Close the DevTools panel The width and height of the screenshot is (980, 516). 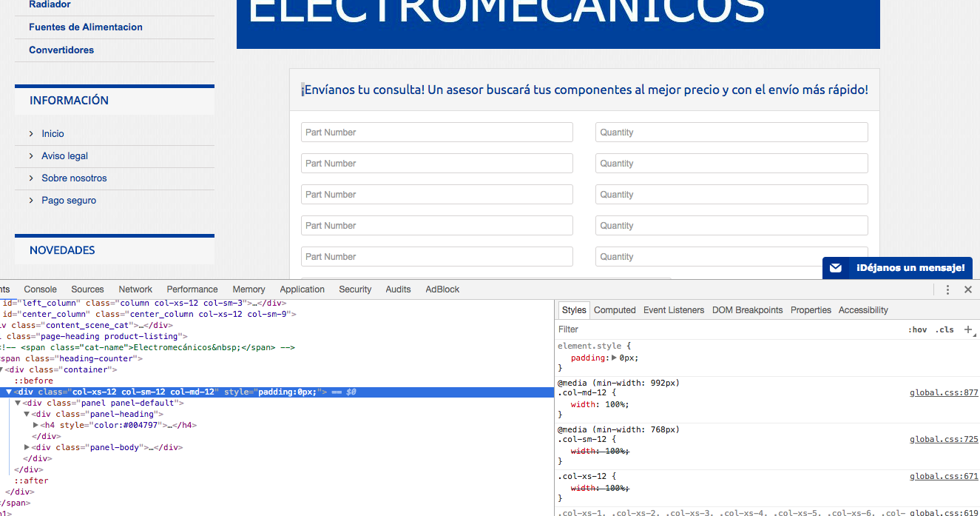967,289
